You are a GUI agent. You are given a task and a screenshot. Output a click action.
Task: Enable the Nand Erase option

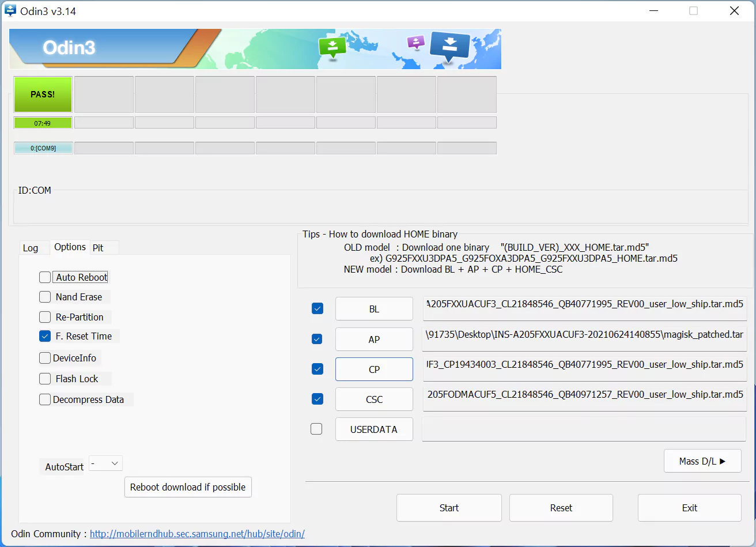(x=45, y=297)
